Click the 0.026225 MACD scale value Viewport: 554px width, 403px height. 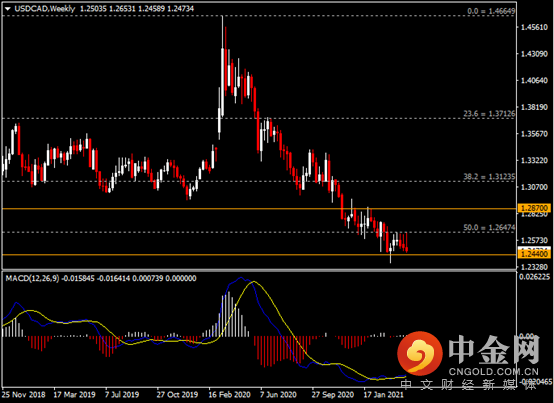(535, 277)
